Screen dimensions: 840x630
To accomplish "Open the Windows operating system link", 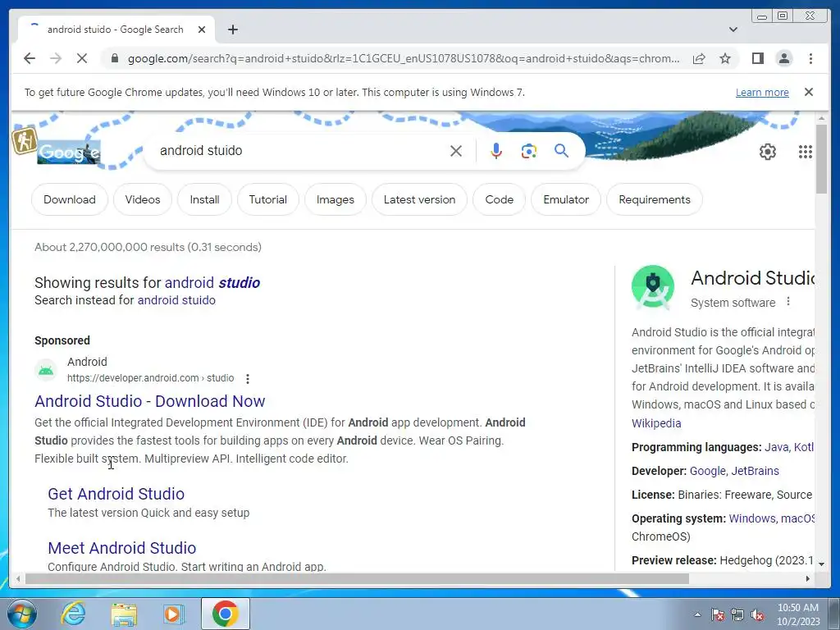I will coord(752,518).
